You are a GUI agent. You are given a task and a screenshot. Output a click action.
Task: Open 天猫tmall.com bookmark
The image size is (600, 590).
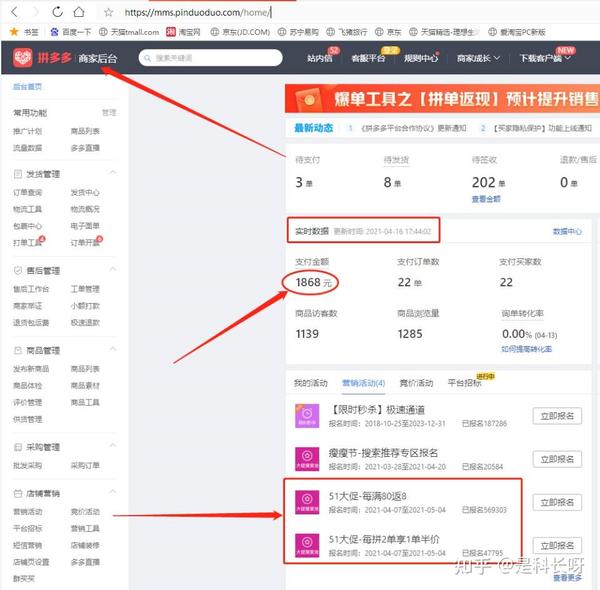click(129, 32)
